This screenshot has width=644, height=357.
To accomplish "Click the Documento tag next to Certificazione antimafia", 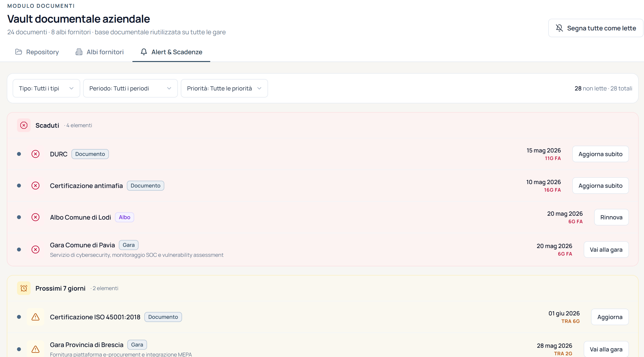I will pos(146,186).
